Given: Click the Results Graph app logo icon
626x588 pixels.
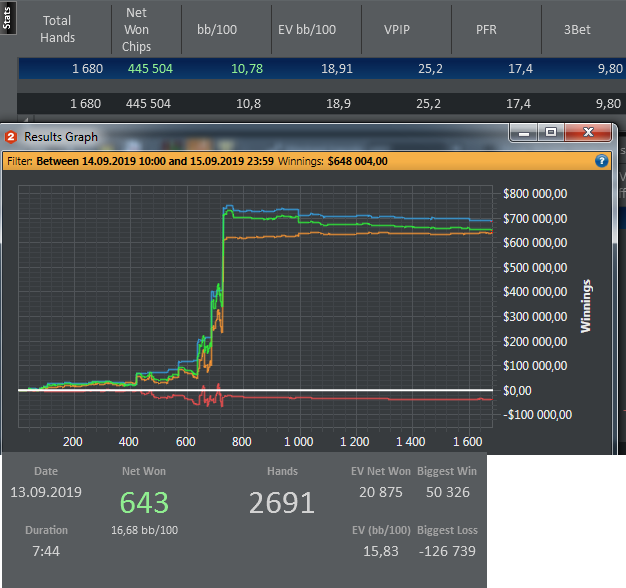Looking at the screenshot, I should click(x=11, y=137).
